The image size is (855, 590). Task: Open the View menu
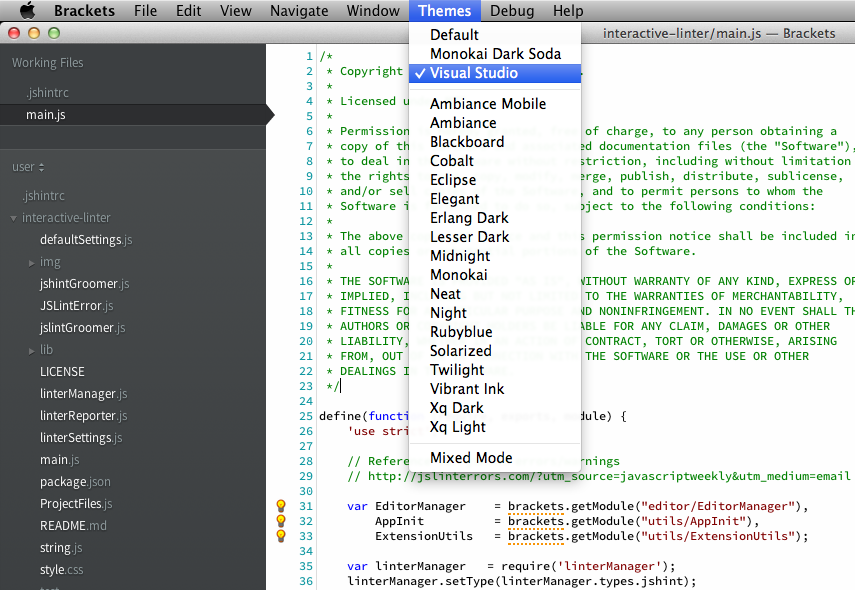(236, 11)
